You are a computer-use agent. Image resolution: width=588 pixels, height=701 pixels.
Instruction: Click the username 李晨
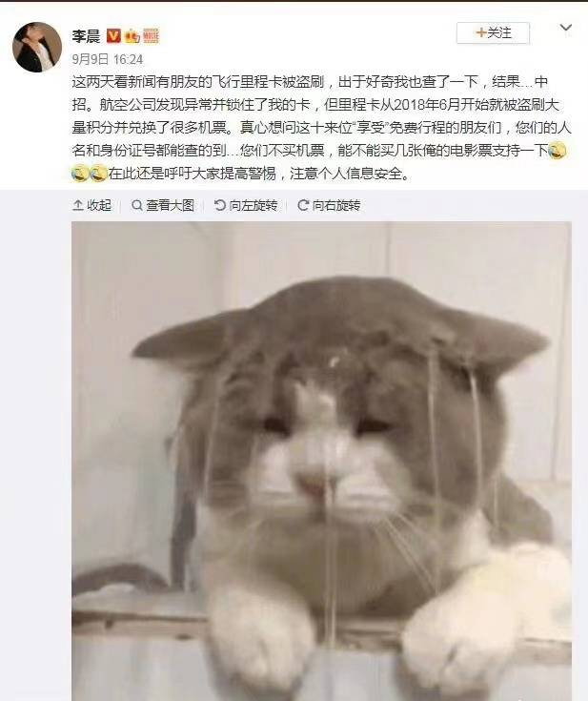pyautogui.click(x=86, y=36)
